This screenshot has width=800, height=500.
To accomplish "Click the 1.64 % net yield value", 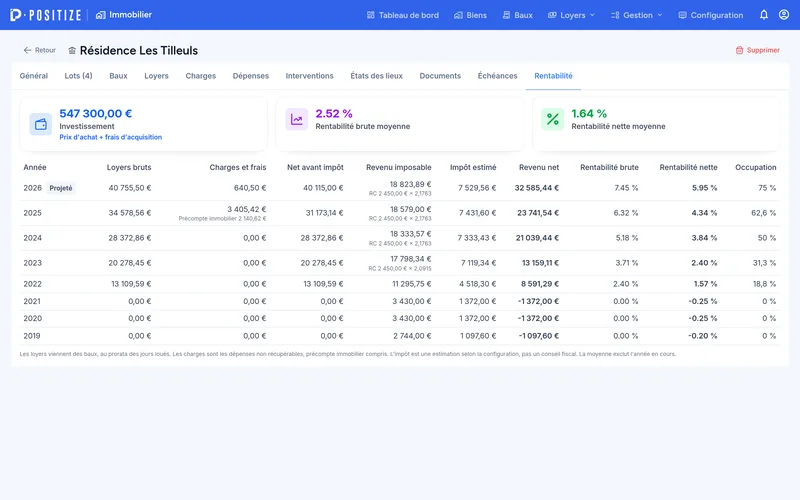I will [589, 113].
